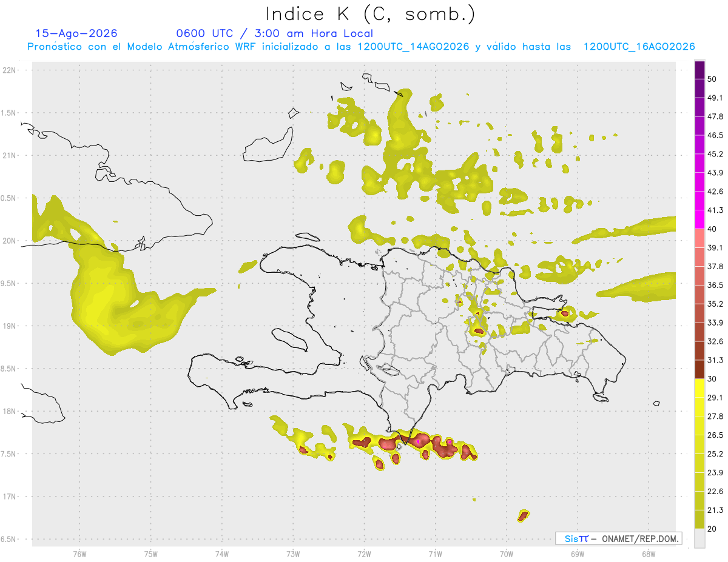This screenshot has width=728, height=562.
Task: Pick the dark brown swatch between 30 and 31.3
Action: [699, 369]
